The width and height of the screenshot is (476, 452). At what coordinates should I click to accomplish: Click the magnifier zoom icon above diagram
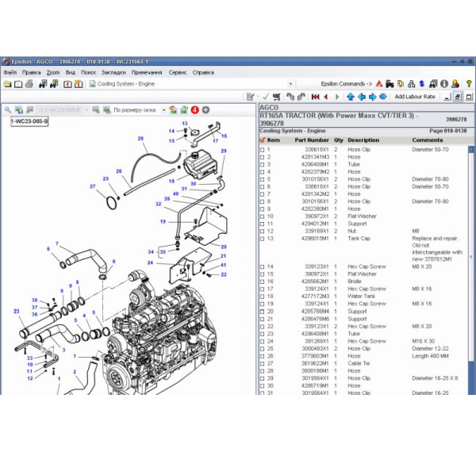pyautogui.click(x=8, y=109)
